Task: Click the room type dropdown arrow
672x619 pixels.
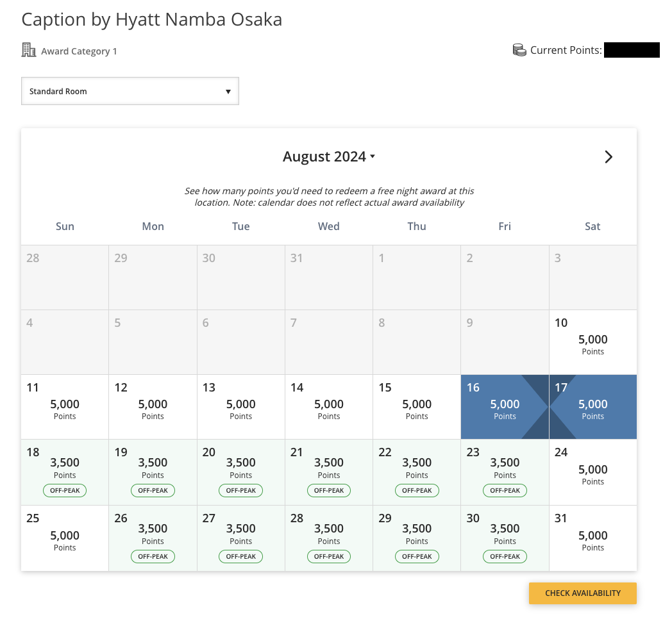Action: coord(228,91)
